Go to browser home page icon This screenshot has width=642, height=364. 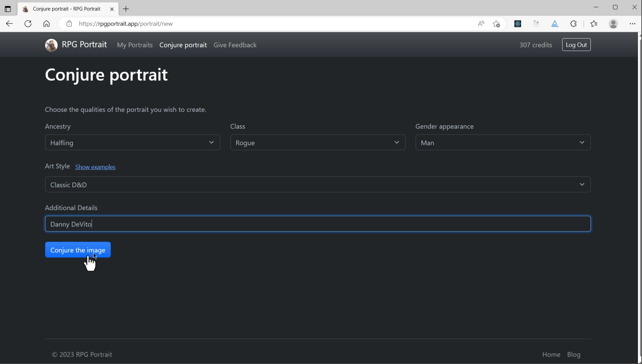point(46,24)
